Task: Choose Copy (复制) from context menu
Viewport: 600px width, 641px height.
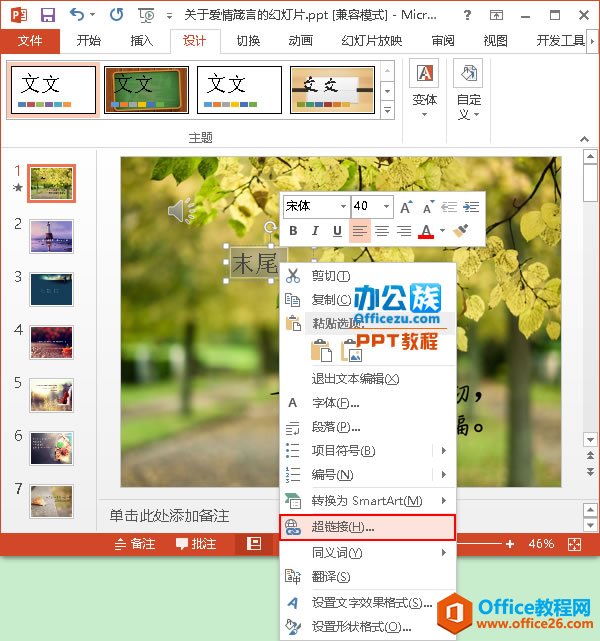Action: pos(368,300)
